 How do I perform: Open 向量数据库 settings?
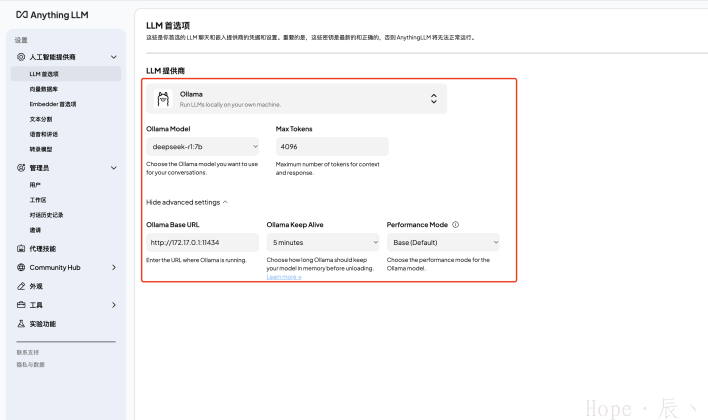tap(44, 89)
